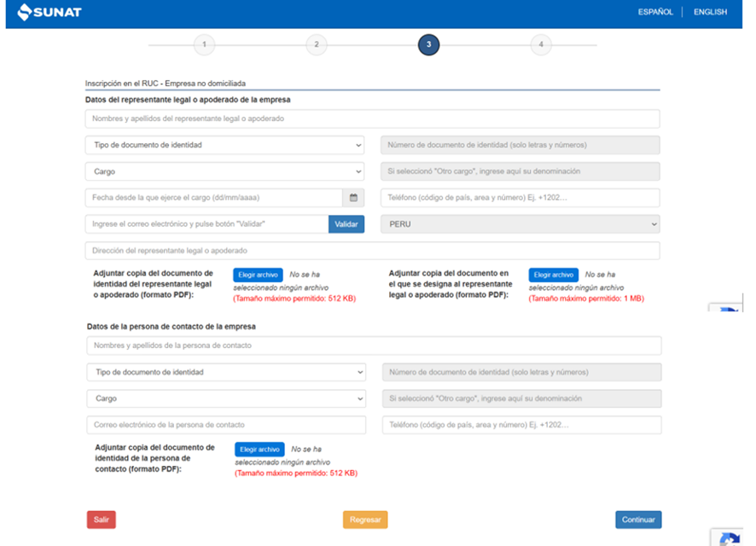Go to step 1 circle
The height and width of the screenshot is (546, 756).
(x=204, y=44)
